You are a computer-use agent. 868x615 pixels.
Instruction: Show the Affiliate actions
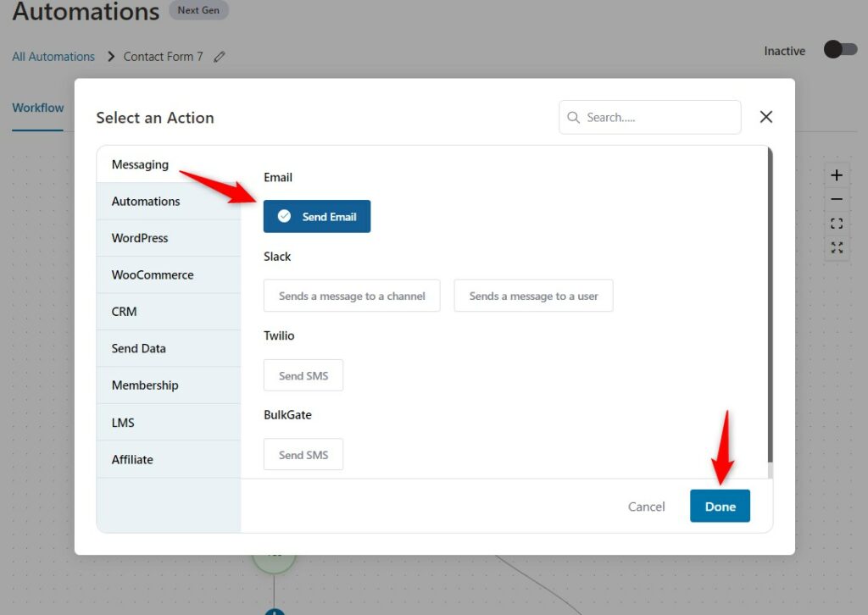click(x=169, y=460)
